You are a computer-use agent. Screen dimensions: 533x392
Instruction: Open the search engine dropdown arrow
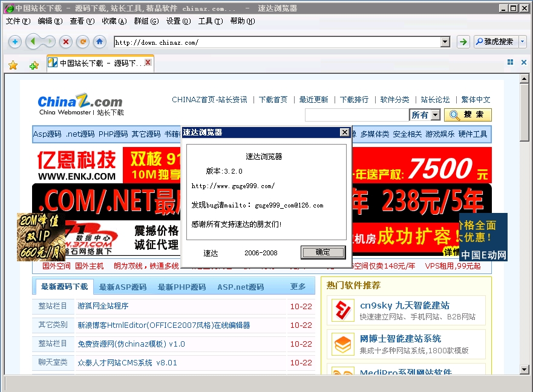point(523,42)
